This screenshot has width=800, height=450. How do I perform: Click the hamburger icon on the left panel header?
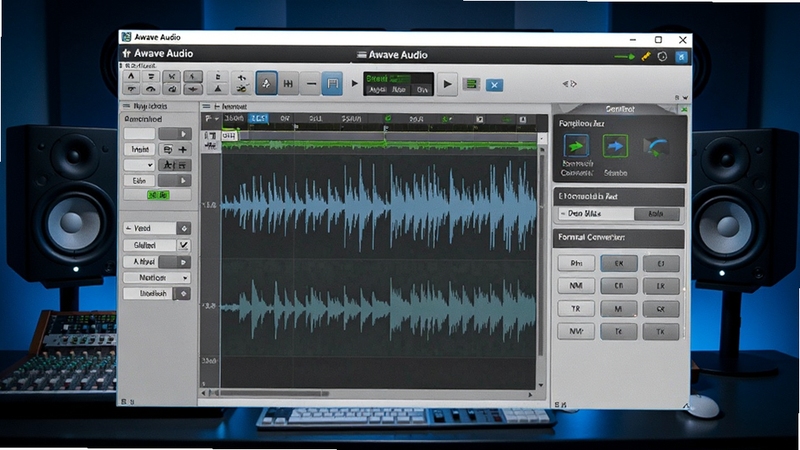[x=128, y=106]
